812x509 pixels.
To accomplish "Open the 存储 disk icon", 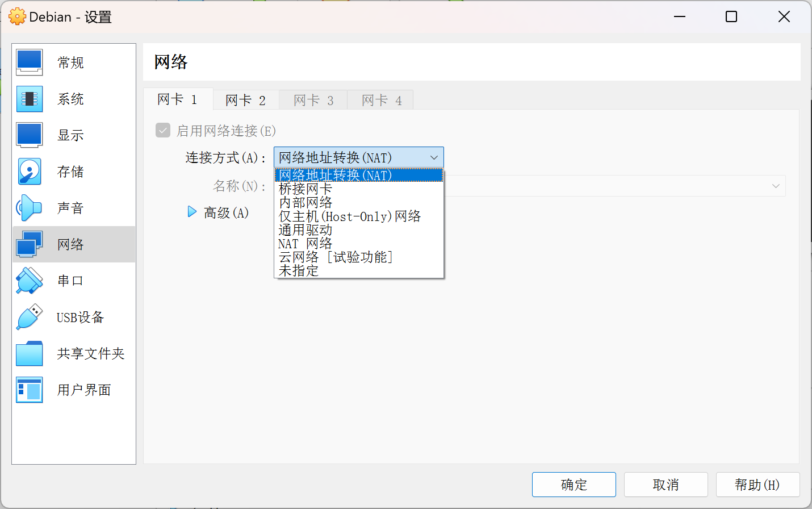I will pos(30,172).
